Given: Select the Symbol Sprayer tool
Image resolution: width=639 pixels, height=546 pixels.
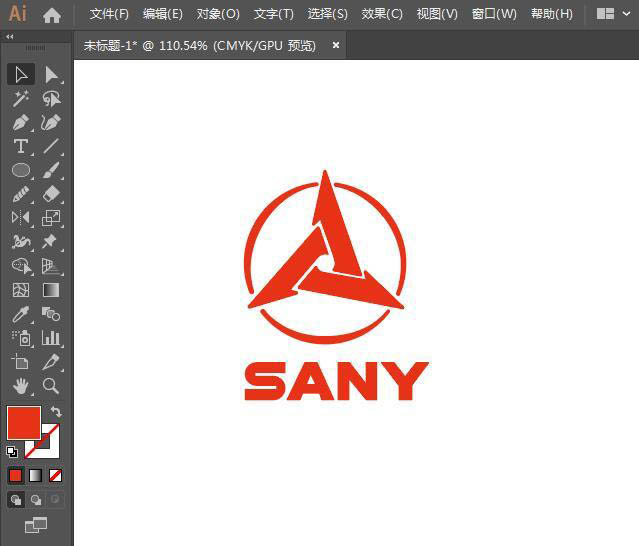Looking at the screenshot, I should tap(21, 338).
